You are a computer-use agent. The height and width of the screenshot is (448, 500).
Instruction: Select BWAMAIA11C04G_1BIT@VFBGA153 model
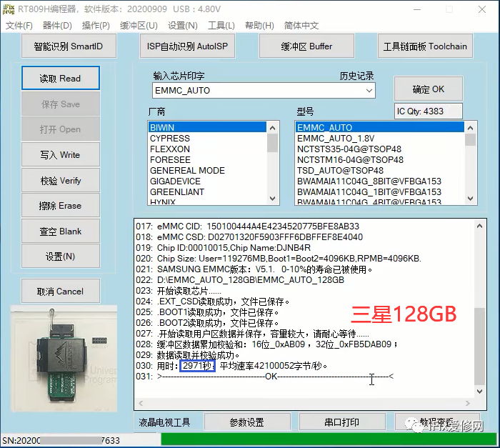pyautogui.click(x=379, y=191)
